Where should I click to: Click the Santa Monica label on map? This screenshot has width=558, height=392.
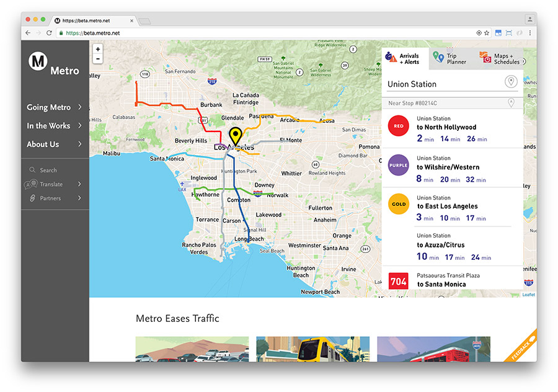[167, 158]
